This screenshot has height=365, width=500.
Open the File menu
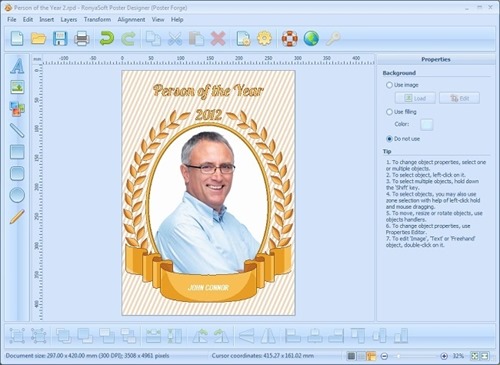click(12, 20)
